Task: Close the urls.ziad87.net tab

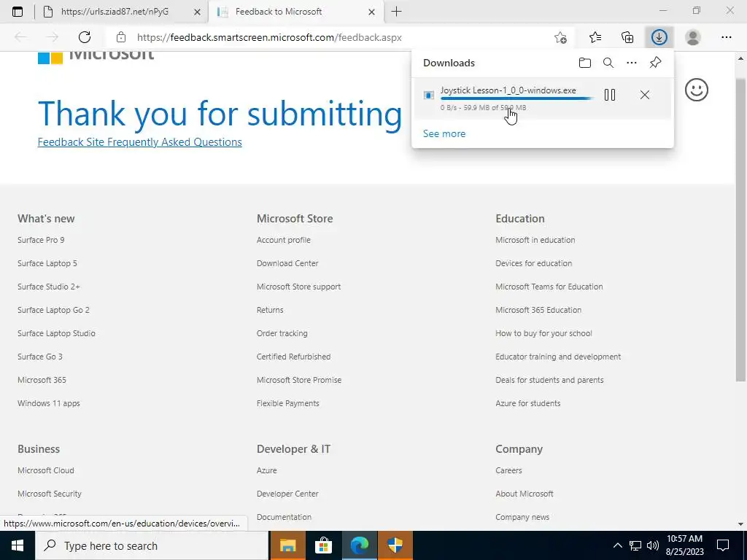Action: [197, 12]
